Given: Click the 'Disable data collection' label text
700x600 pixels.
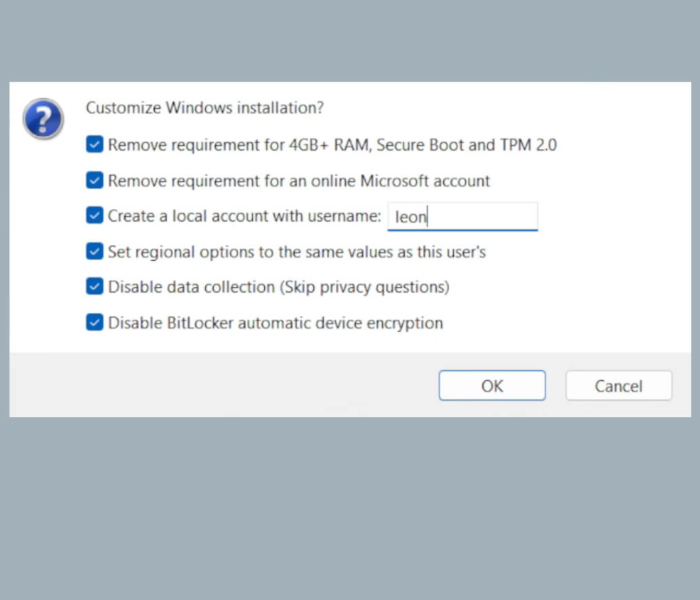Looking at the screenshot, I should pyautogui.click(x=279, y=287).
